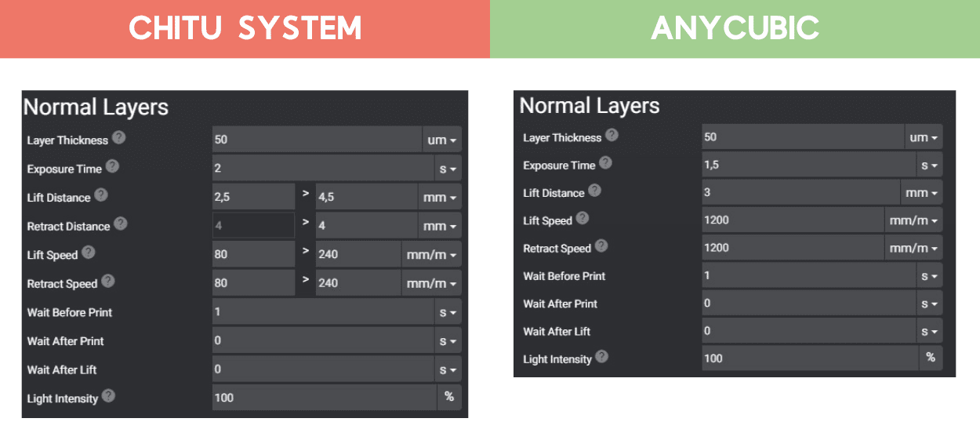Open Retract Distance help icon in Chitu panel
980x422 pixels.
[120, 224]
